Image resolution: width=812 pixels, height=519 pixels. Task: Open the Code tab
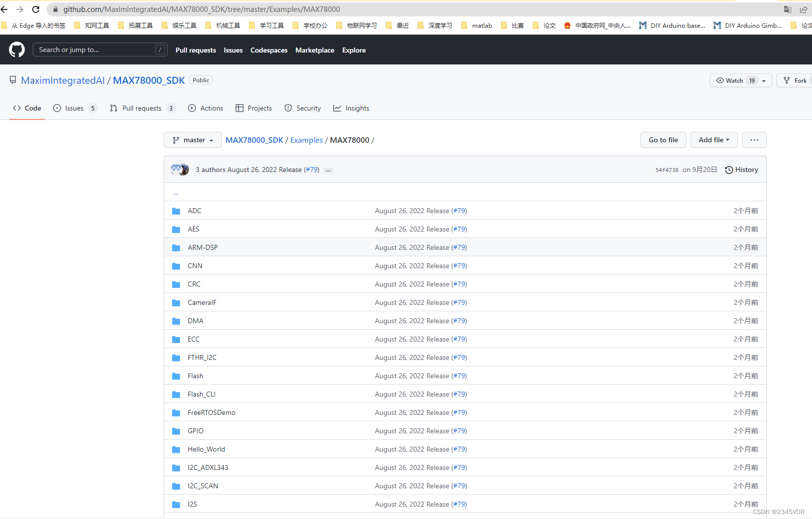[27, 108]
